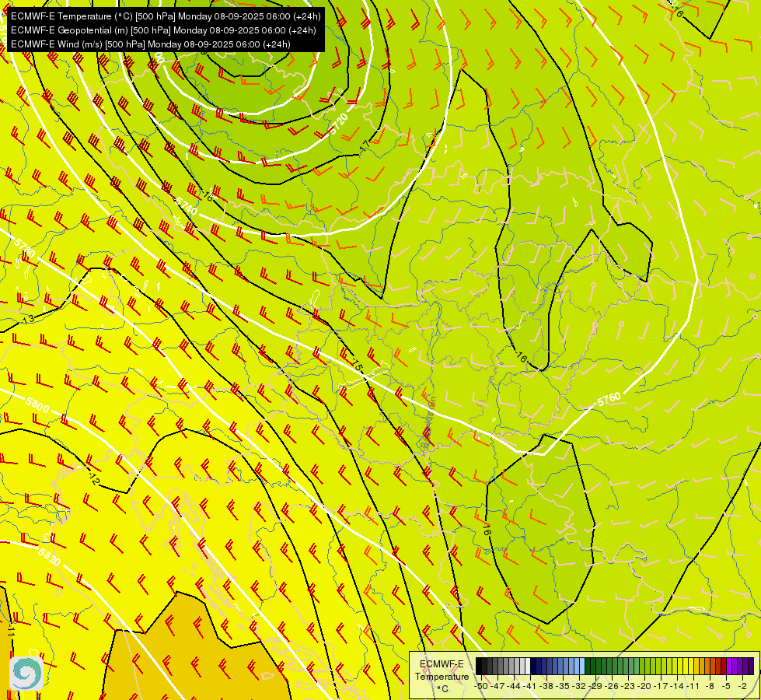This screenshot has width=761, height=700.
Task: Click the -17 tick label on the legend
Action: pyautogui.click(x=661, y=687)
